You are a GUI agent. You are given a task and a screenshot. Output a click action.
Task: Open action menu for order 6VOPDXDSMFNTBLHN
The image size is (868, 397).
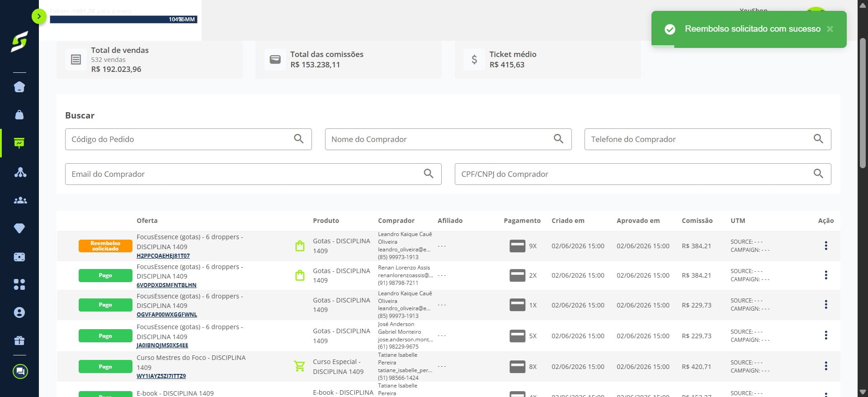coord(826,275)
